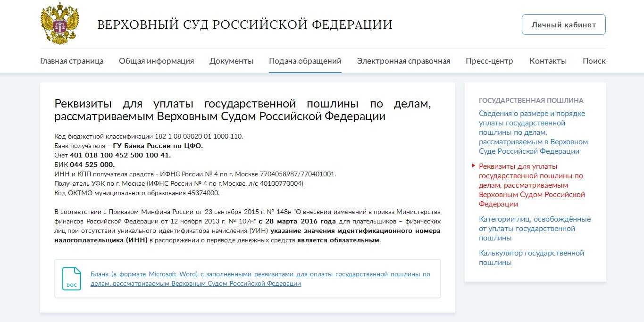The width and height of the screenshot is (644, 322).
Task: Download Бланк в формате Microsoft Word link
Action: click(x=260, y=279)
